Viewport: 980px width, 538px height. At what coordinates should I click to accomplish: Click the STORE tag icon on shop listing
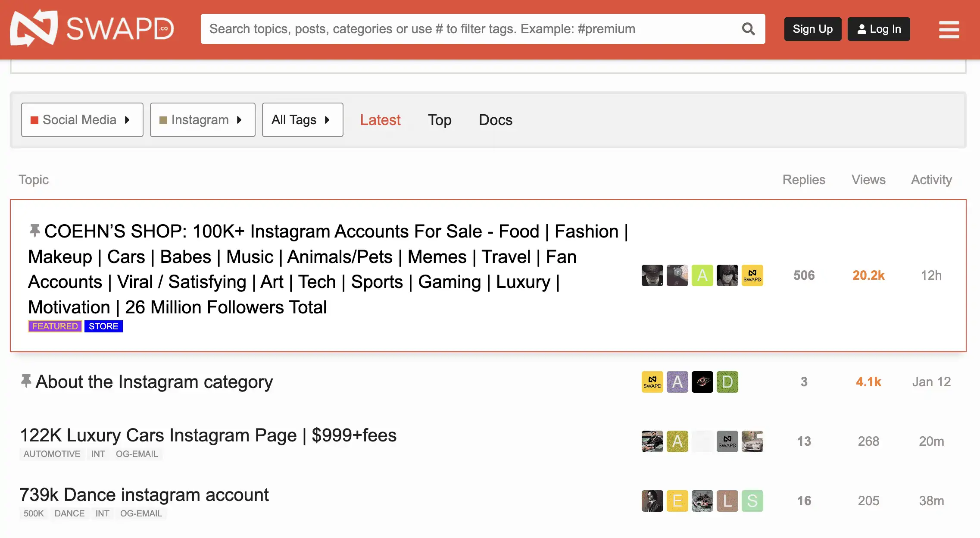tap(104, 326)
